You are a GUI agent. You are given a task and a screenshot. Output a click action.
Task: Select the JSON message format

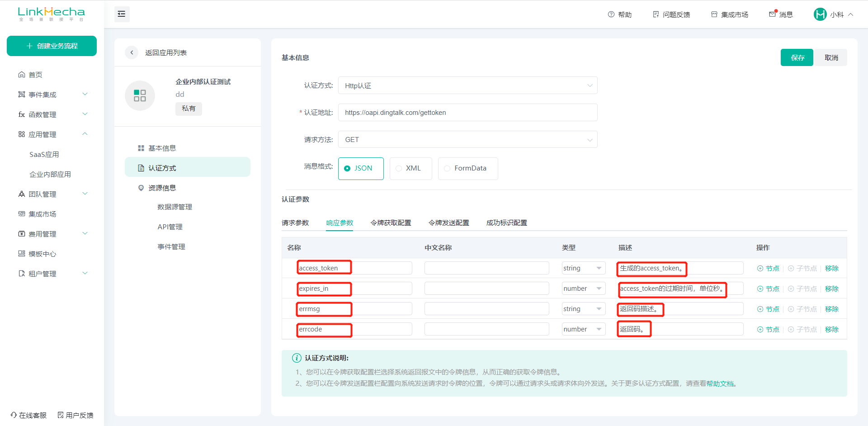tap(361, 169)
